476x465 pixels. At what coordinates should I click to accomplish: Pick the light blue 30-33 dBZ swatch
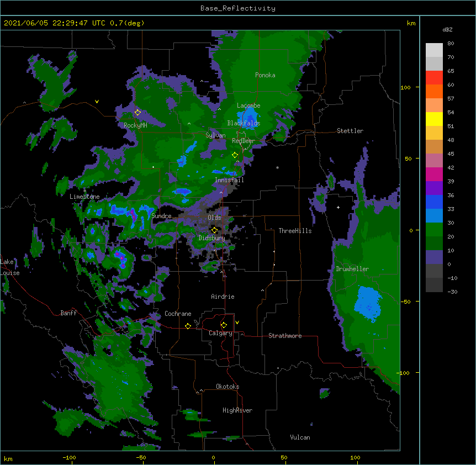click(x=434, y=215)
